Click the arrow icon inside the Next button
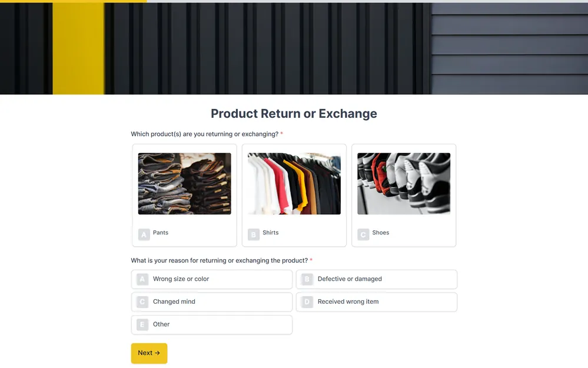The width and height of the screenshot is (588, 368). tap(158, 353)
